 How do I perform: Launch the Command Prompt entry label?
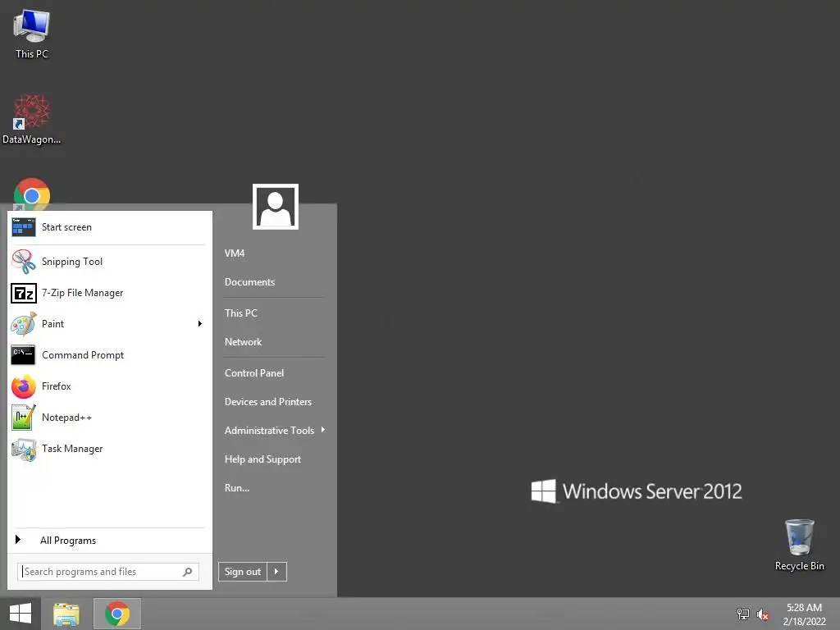tap(83, 355)
